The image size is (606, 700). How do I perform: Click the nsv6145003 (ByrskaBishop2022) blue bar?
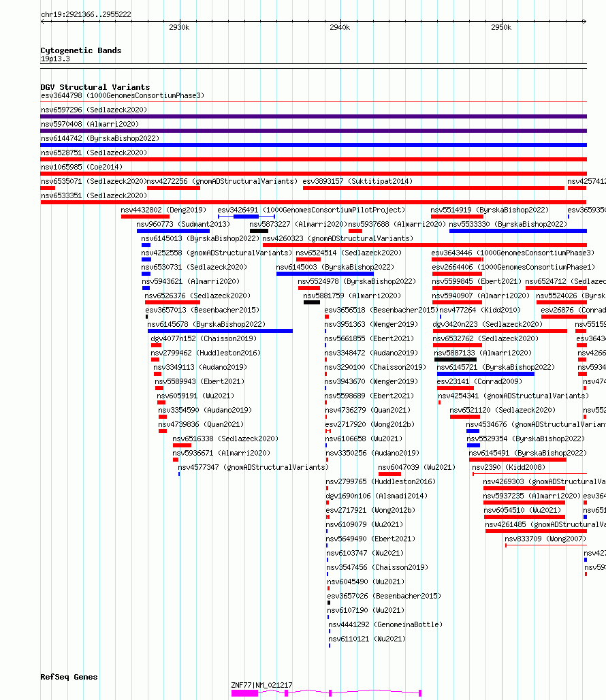coord(325,274)
